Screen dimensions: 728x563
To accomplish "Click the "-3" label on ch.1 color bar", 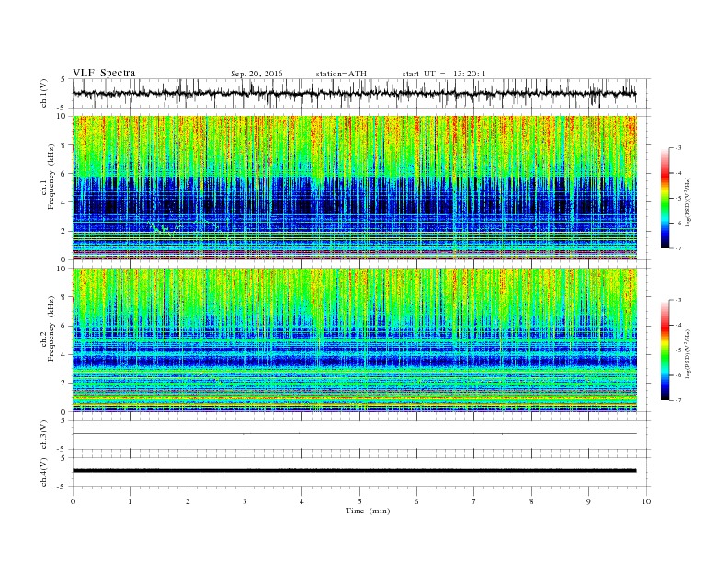I will pyautogui.click(x=677, y=148).
